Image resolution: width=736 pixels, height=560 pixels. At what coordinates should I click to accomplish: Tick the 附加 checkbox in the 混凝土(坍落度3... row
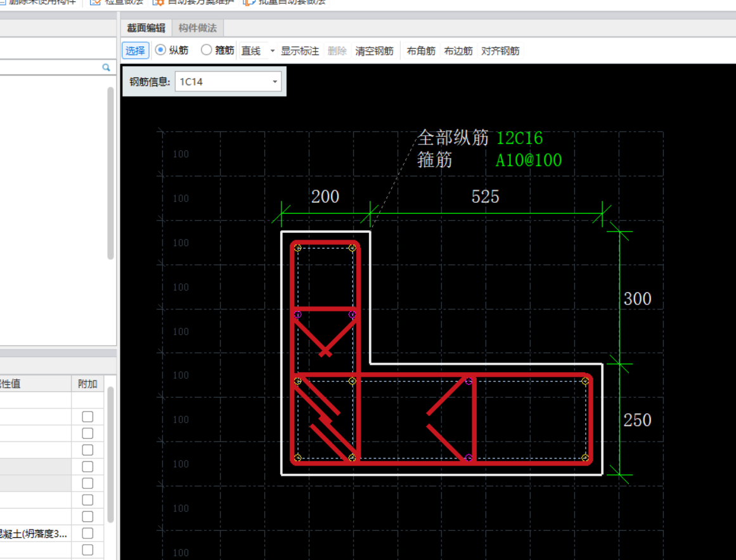[87, 533]
